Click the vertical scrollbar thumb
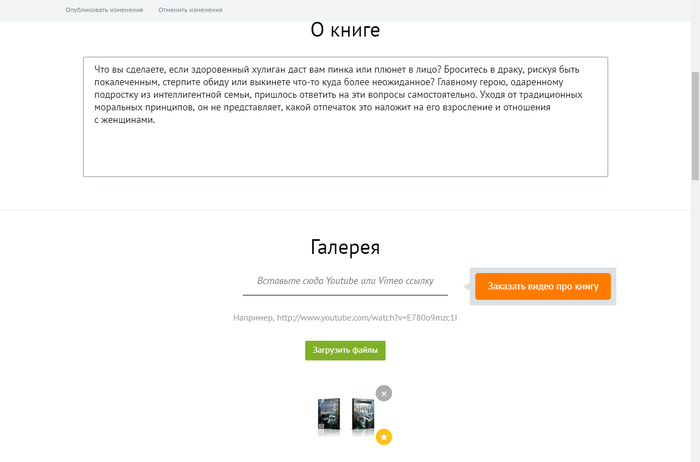This screenshot has height=462, width=700. (x=694, y=125)
